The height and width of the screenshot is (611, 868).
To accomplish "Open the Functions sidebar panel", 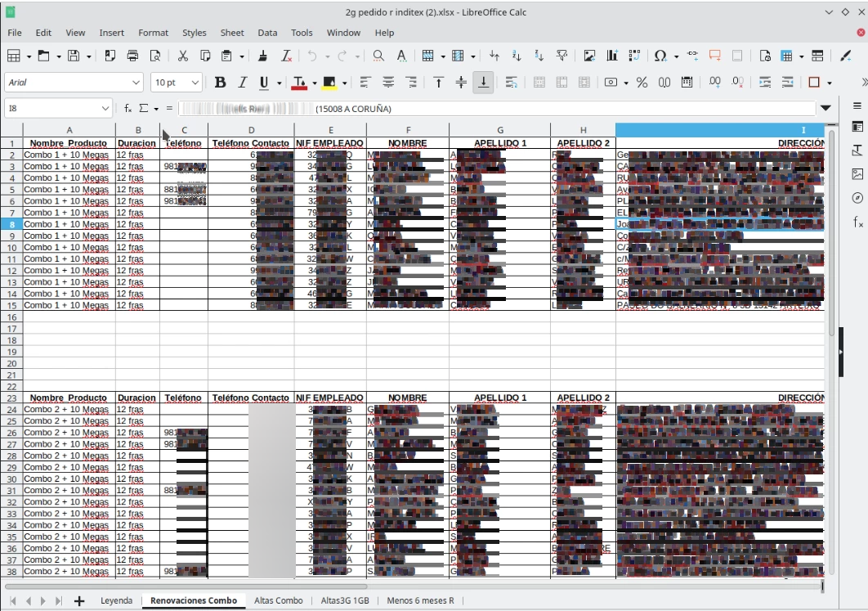I will (857, 222).
